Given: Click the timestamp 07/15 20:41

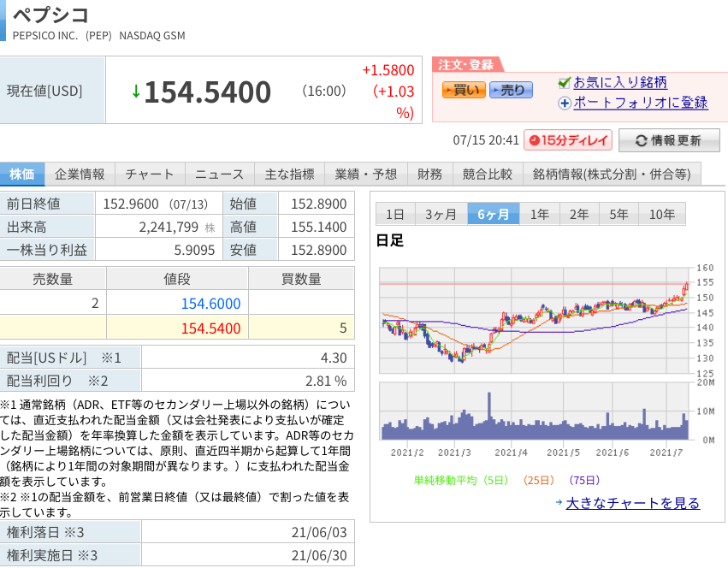Looking at the screenshot, I should 486,140.
